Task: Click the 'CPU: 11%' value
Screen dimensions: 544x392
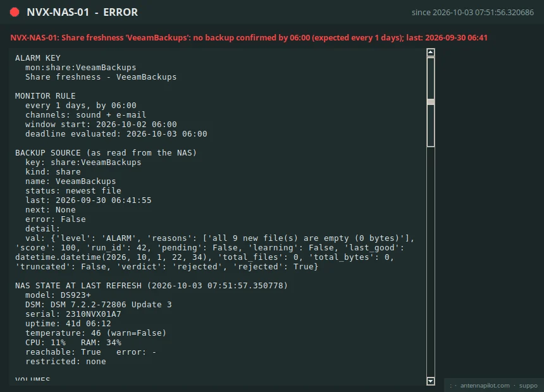Action: [x=46, y=343]
